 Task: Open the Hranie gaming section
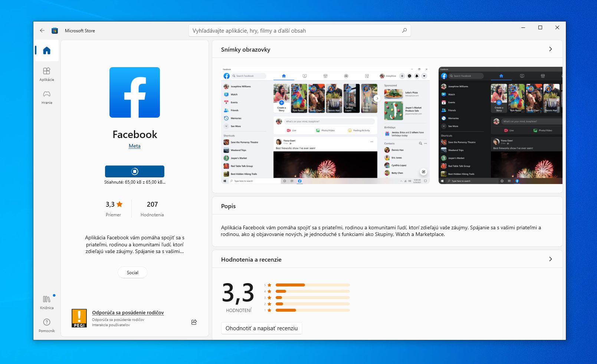pyautogui.click(x=47, y=97)
